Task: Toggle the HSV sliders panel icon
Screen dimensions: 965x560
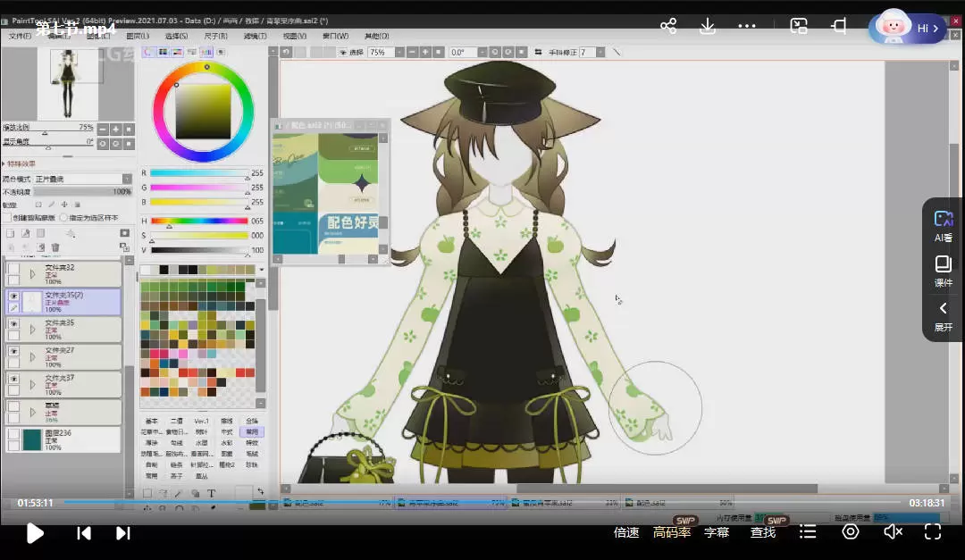Action: 177,53
